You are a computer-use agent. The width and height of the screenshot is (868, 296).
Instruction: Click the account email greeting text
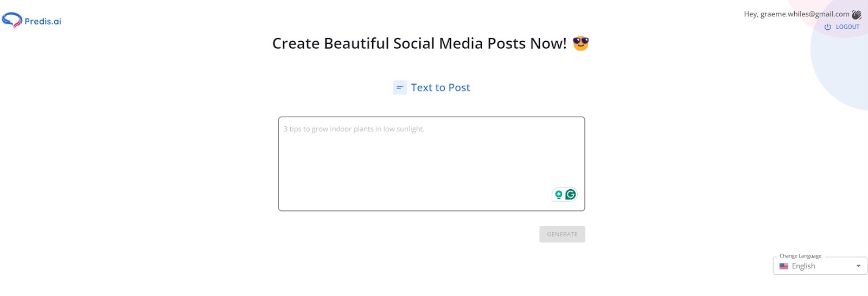pos(796,14)
